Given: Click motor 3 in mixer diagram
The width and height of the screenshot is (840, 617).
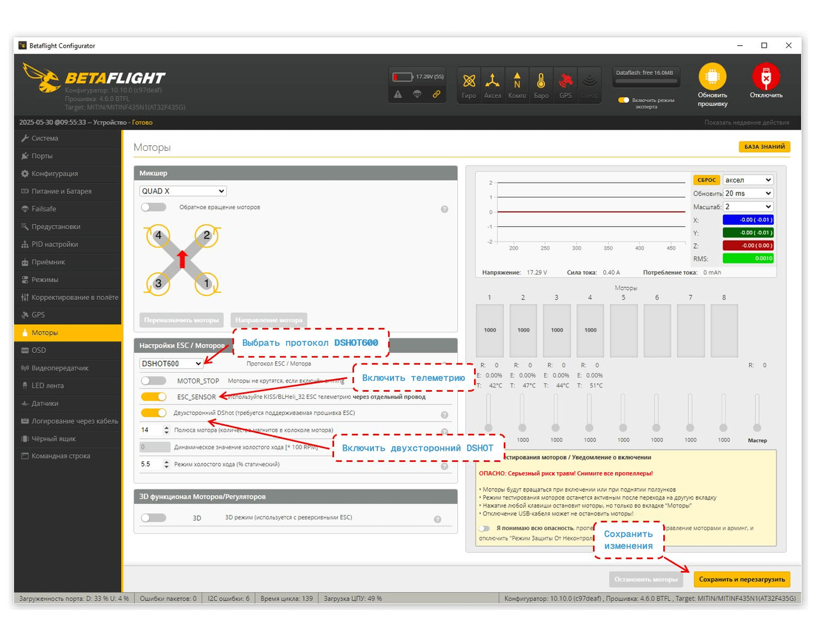Looking at the screenshot, I should pyautogui.click(x=158, y=284).
